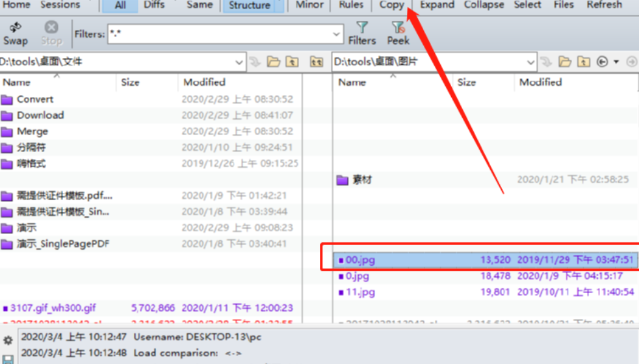This screenshot has height=364, width=639.
Task: Open the Rules settings
Action: tap(351, 5)
